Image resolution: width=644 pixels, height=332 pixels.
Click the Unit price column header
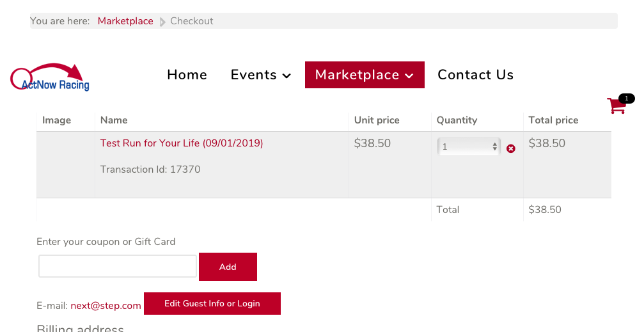click(377, 120)
